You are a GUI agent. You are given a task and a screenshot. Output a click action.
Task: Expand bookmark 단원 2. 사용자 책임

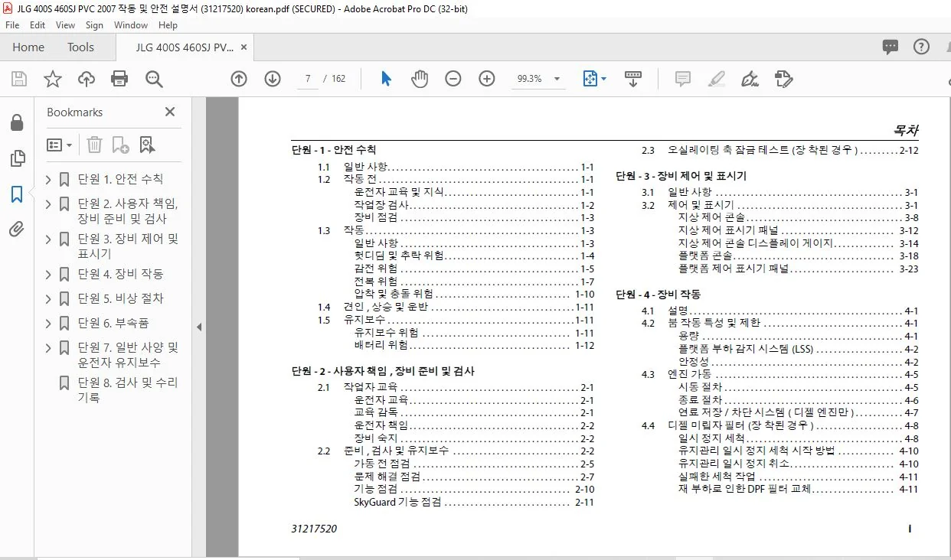[49, 204]
